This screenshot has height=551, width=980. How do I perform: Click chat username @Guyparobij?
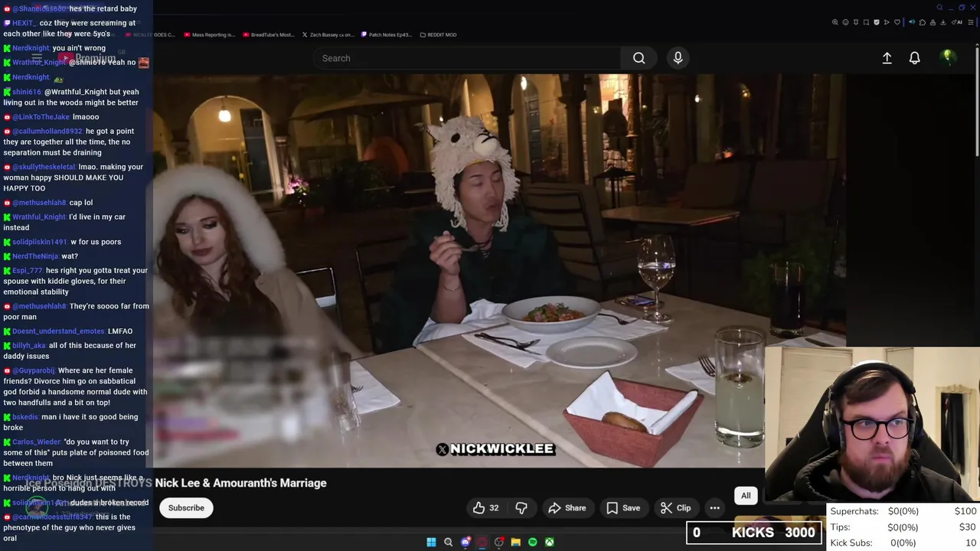[33, 370]
